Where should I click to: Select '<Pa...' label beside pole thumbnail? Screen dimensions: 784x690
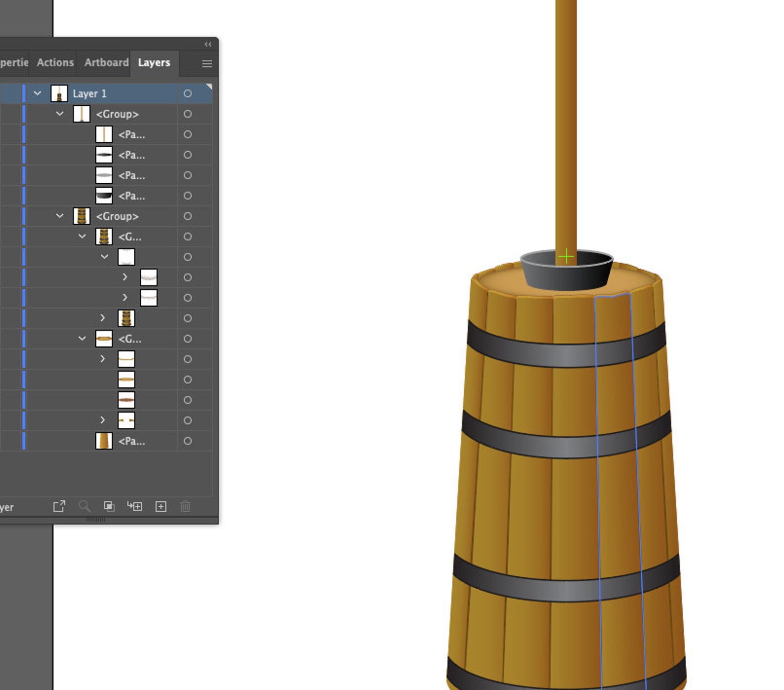[x=132, y=134]
